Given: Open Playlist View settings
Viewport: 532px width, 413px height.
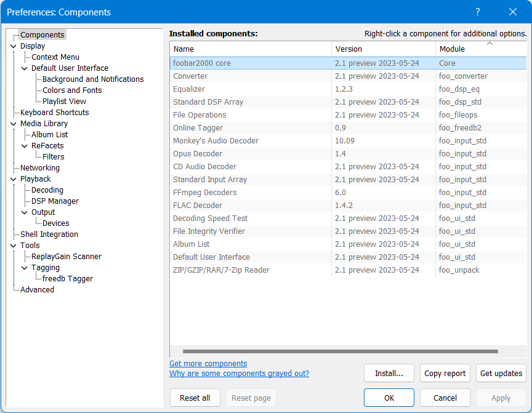Looking at the screenshot, I should [64, 102].
